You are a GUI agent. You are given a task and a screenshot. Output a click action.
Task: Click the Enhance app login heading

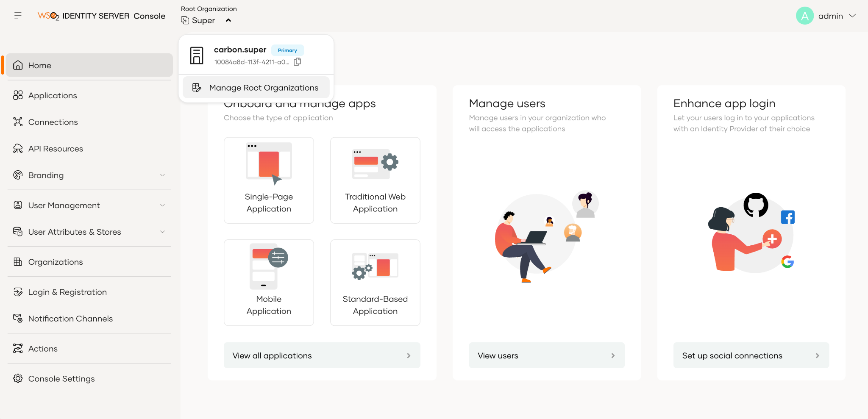[724, 103]
